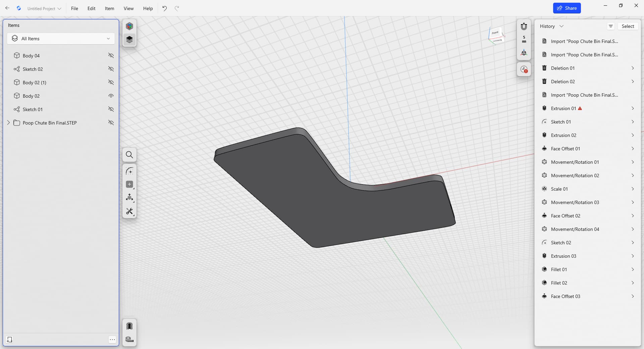
Task: Show hidden Body 04 with eye toggle
Action: (x=111, y=55)
